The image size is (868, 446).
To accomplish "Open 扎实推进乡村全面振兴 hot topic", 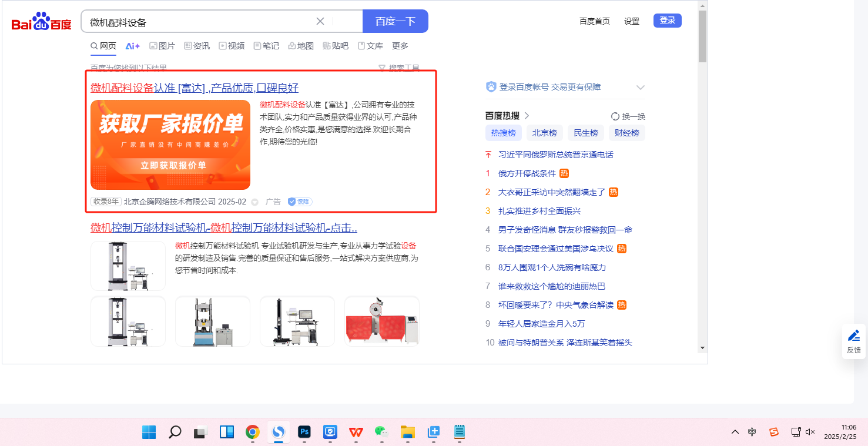I will [539, 211].
